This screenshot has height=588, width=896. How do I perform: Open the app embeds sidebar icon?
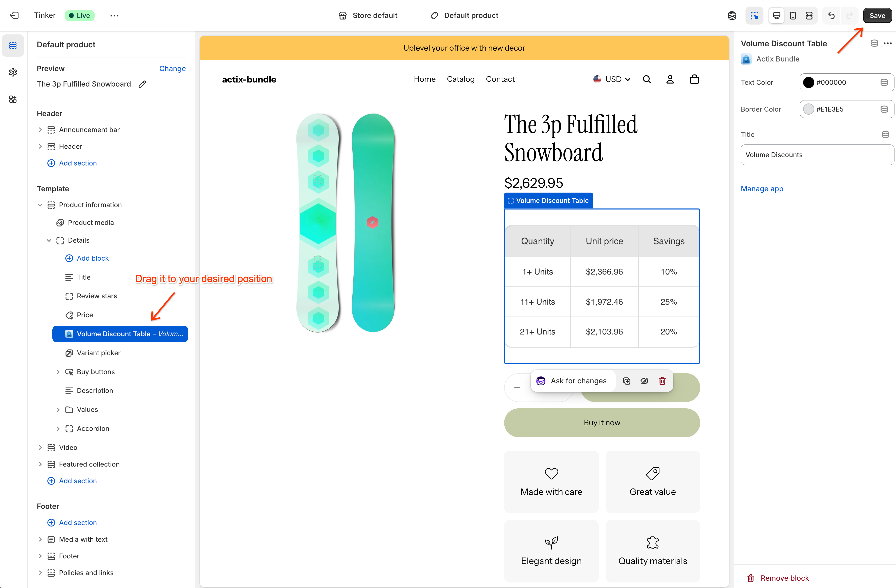[x=13, y=99]
